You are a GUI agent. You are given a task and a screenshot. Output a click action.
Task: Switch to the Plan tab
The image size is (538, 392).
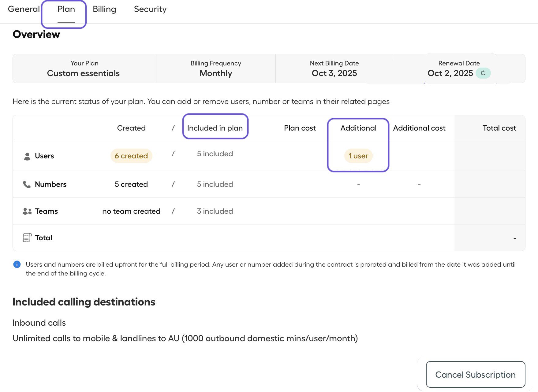point(66,9)
